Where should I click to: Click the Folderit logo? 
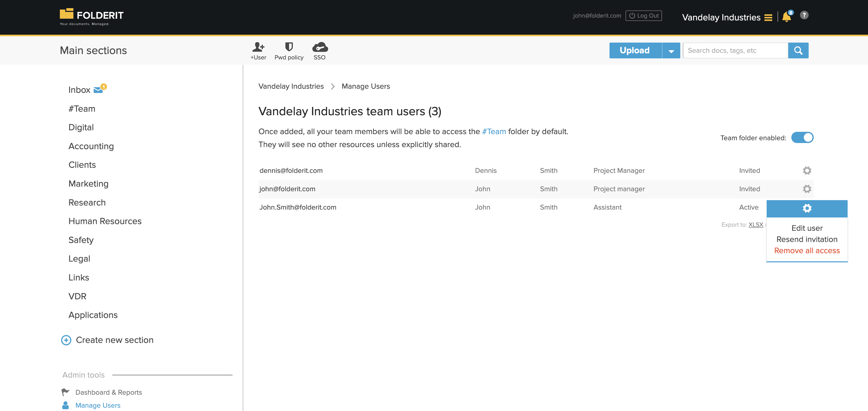[x=91, y=17]
